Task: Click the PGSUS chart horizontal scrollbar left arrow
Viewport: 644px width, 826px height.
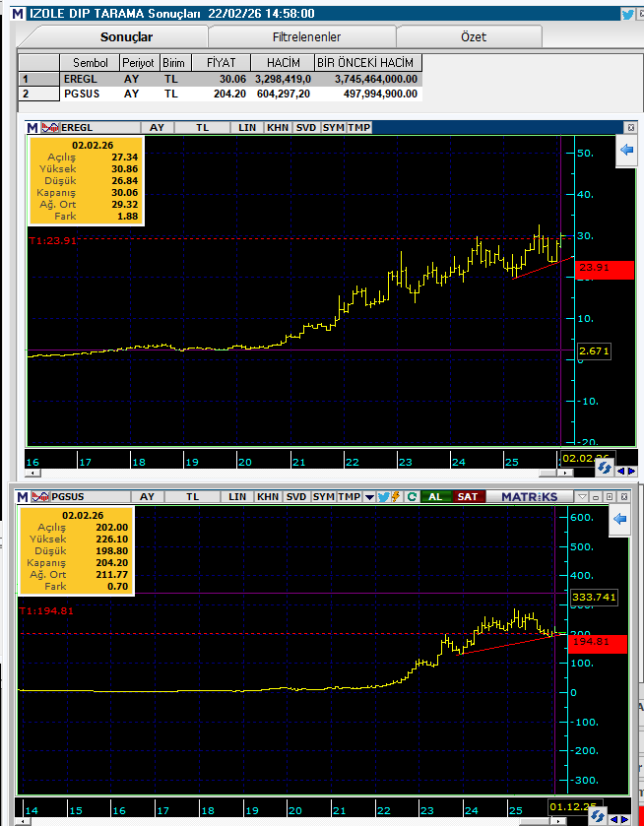Action: click(21, 822)
